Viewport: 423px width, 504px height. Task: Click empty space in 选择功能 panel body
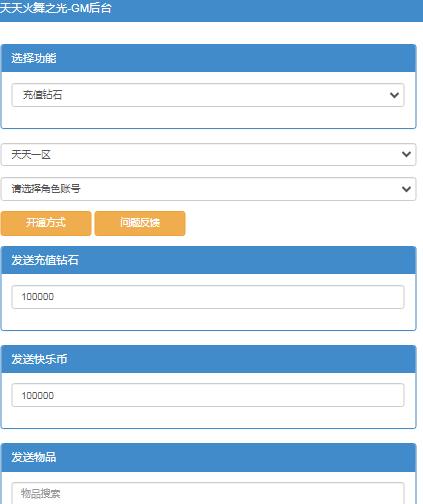pos(208,117)
